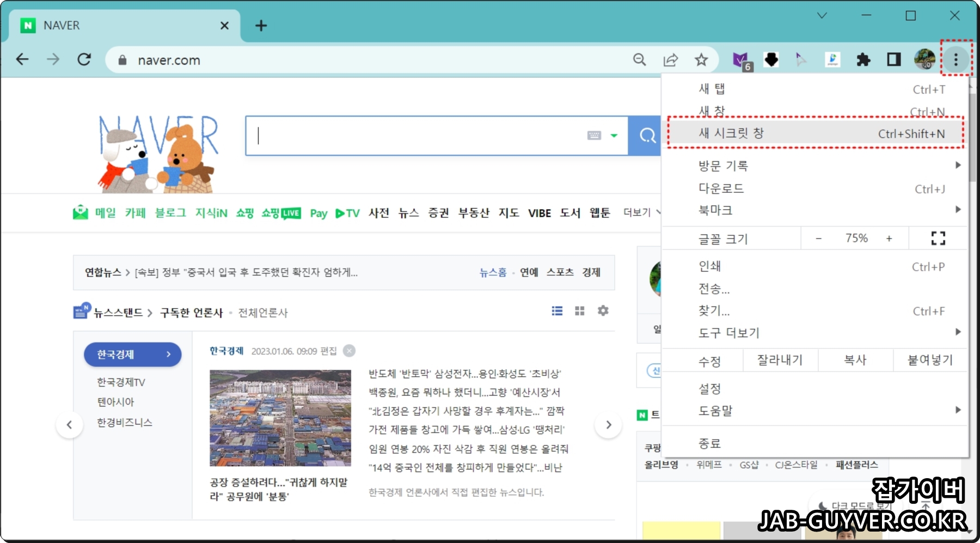This screenshot has height=543, width=980.
Task: Open a new tab with the plus button
Action: 261,26
